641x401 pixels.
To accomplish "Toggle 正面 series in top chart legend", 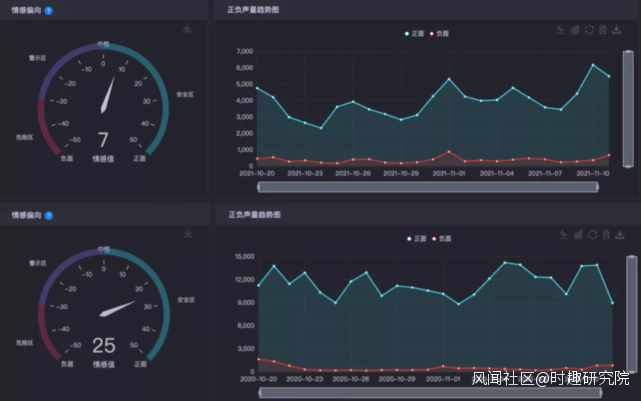I will [414, 34].
